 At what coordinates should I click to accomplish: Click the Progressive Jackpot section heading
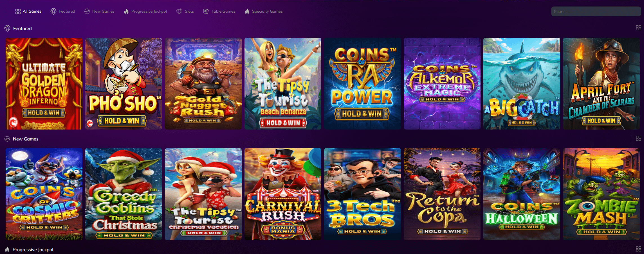tap(33, 250)
